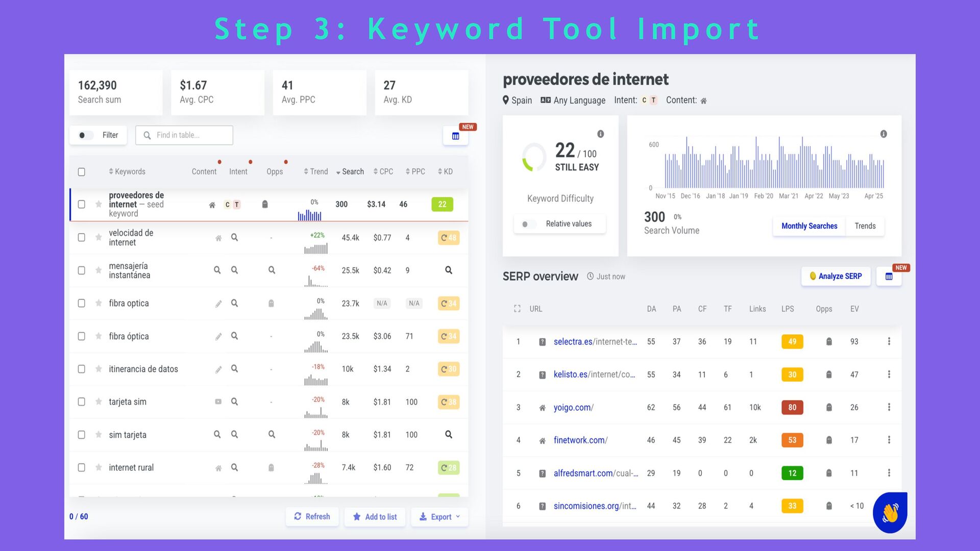Click the KD search icon for mensajería instantánea
The image size is (980, 551).
click(x=448, y=270)
